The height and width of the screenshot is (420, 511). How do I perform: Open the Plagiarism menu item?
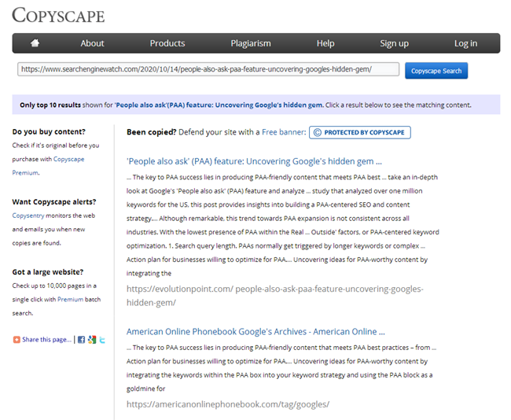tap(251, 43)
